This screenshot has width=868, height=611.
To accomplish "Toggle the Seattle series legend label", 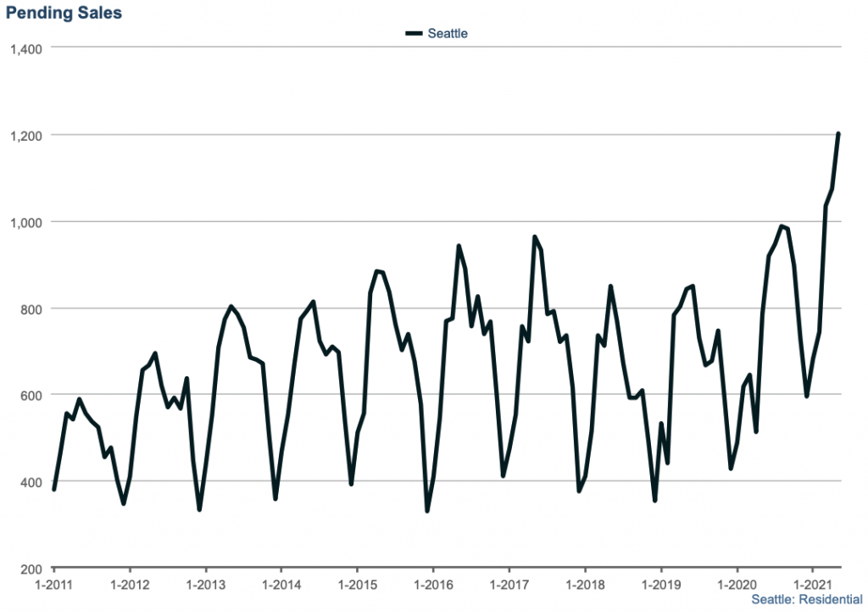I will point(448,34).
